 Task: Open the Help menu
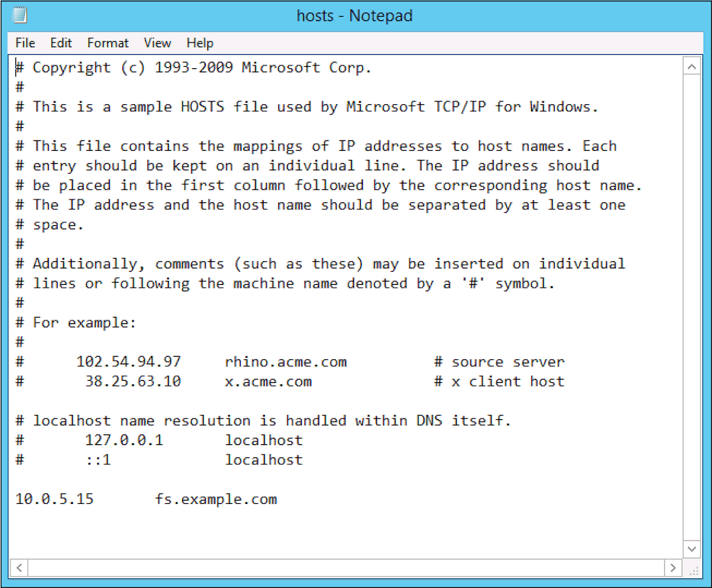click(200, 43)
